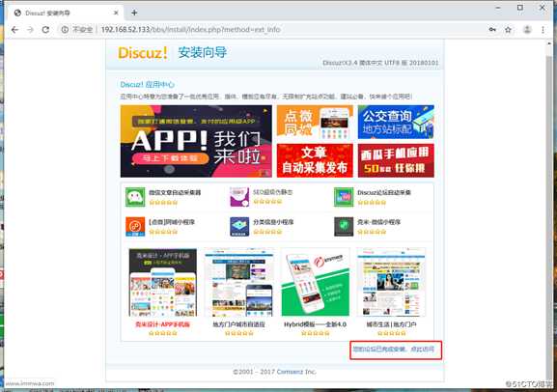Click the 地方门户城市自适应 title
The image size is (557, 392).
238,324
